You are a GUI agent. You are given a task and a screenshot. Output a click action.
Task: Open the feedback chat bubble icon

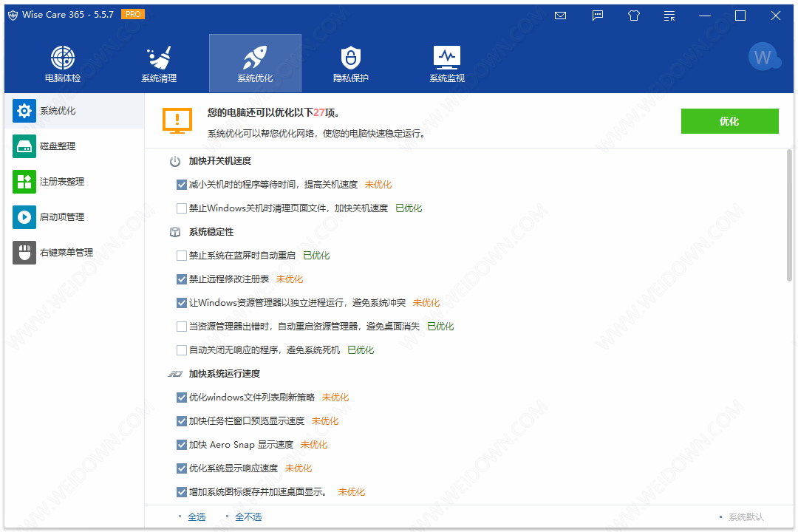tap(598, 16)
